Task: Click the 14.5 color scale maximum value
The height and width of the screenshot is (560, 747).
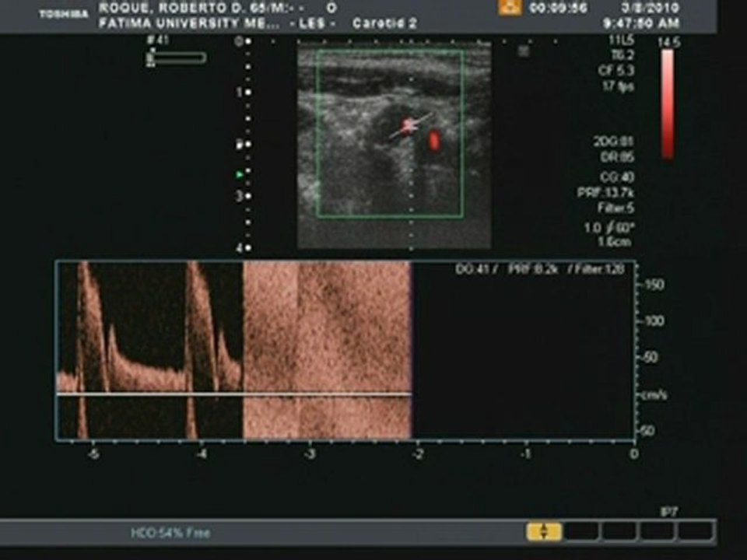Action: click(669, 42)
